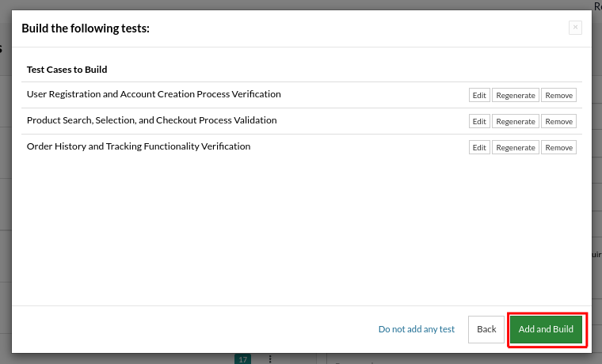Select the Product Search, Selection, and Checkout row
Image resolution: width=602 pixels, height=364 pixels.
click(152, 120)
